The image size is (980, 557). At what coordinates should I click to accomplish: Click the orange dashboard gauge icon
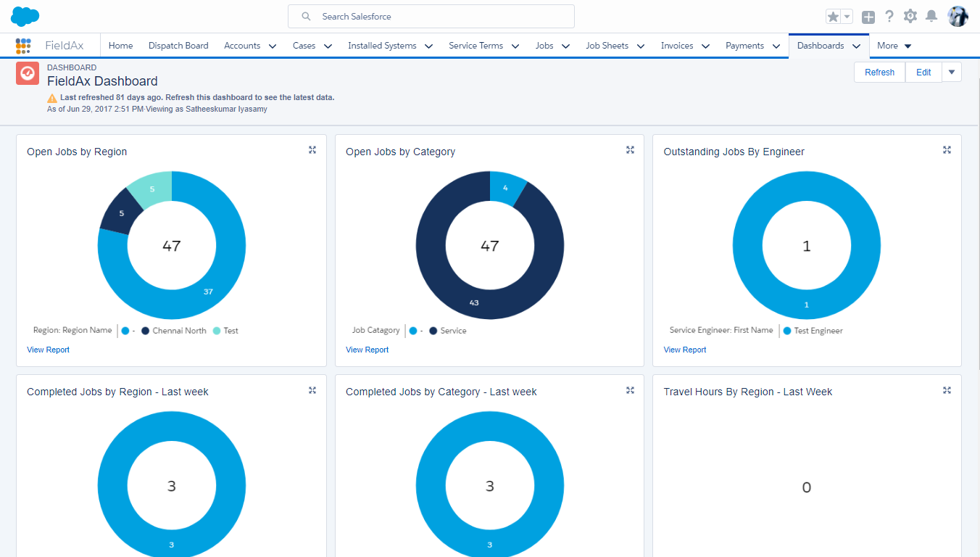[x=28, y=73]
